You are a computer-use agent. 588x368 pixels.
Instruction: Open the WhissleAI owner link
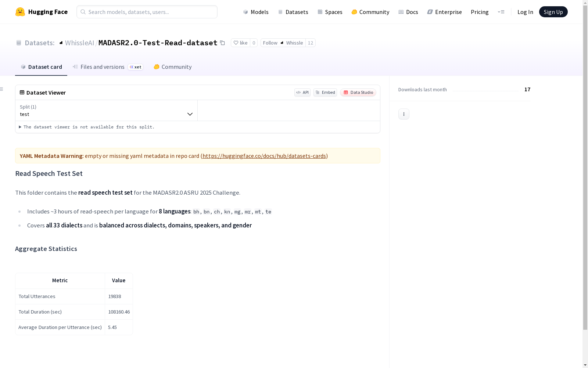coord(80,43)
